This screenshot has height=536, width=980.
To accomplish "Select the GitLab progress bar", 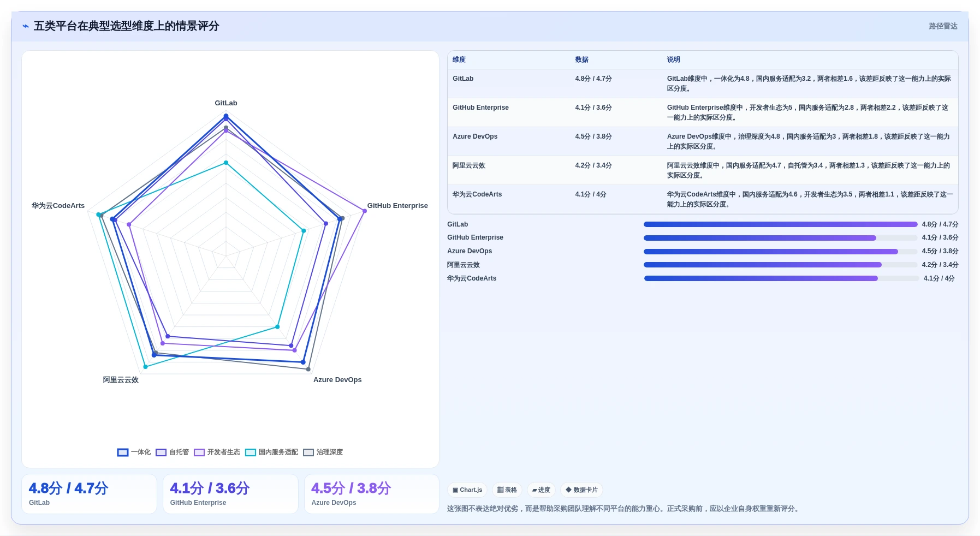I will (x=780, y=224).
